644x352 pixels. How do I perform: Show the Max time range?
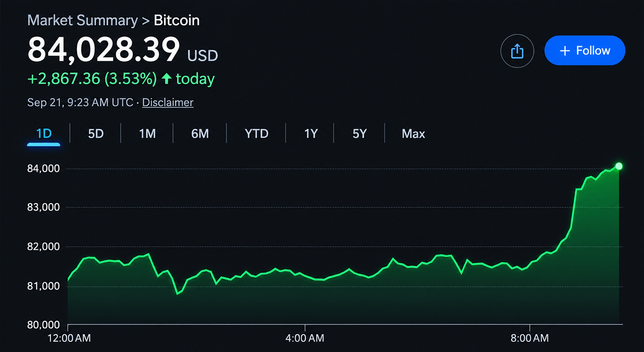414,134
